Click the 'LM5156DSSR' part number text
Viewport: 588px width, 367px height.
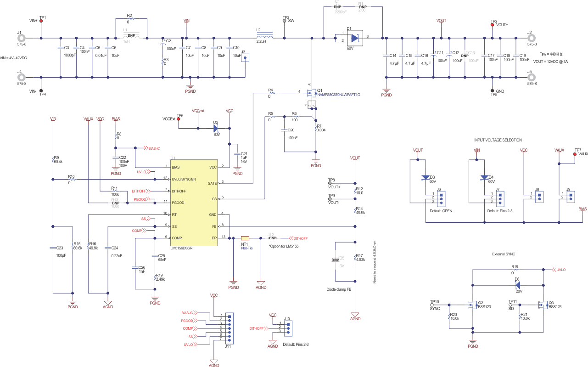(182, 248)
